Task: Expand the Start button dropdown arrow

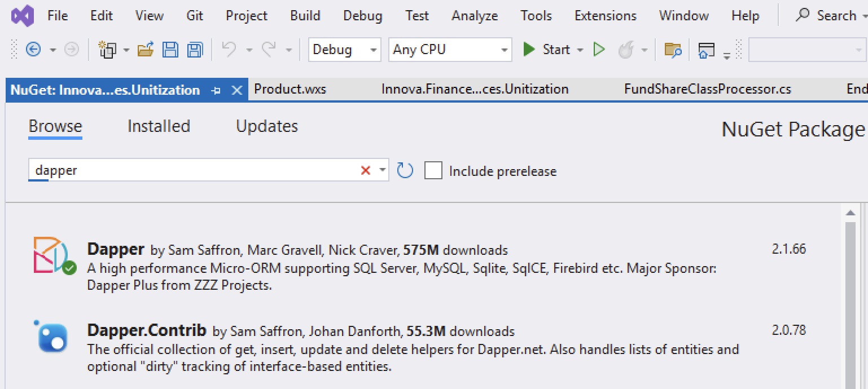Action: pos(580,50)
